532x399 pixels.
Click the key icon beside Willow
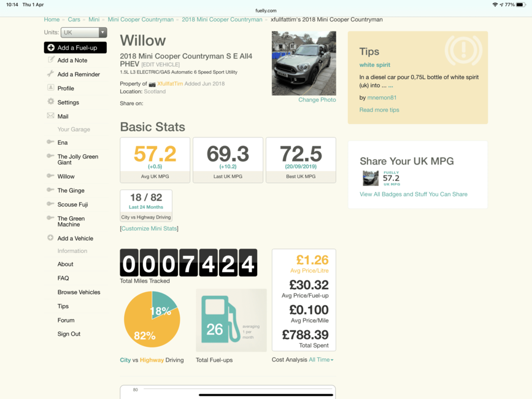(50, 176)
